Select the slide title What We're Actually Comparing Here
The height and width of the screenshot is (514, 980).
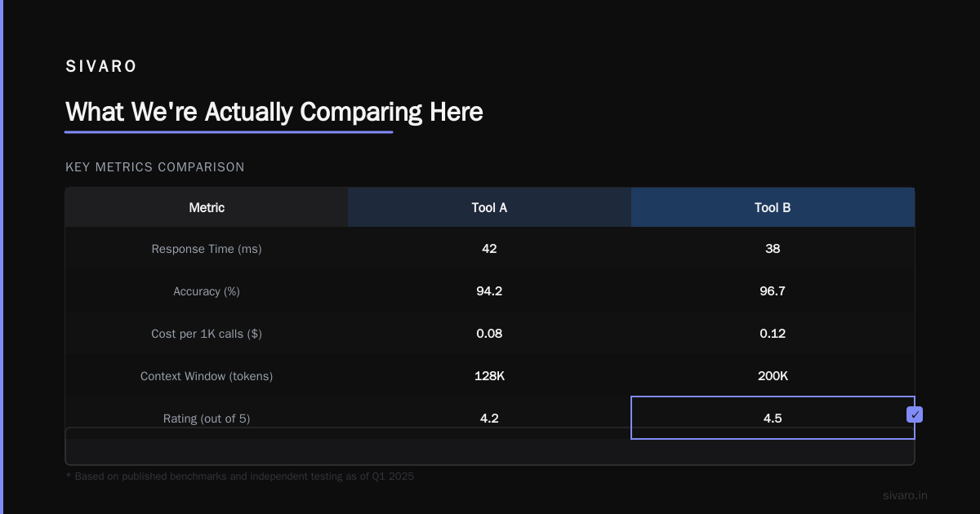[x=274, y=112]
